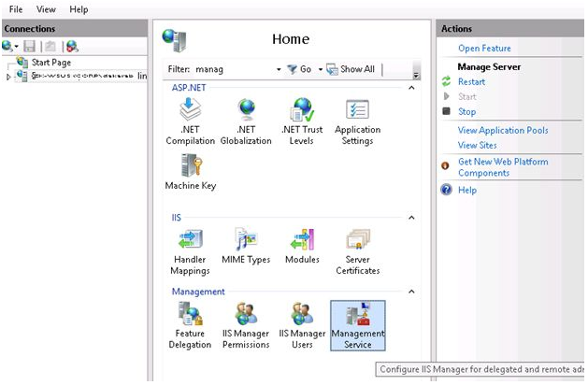Click the Restart action link
The image size is (588, 385).
[471, 81]
